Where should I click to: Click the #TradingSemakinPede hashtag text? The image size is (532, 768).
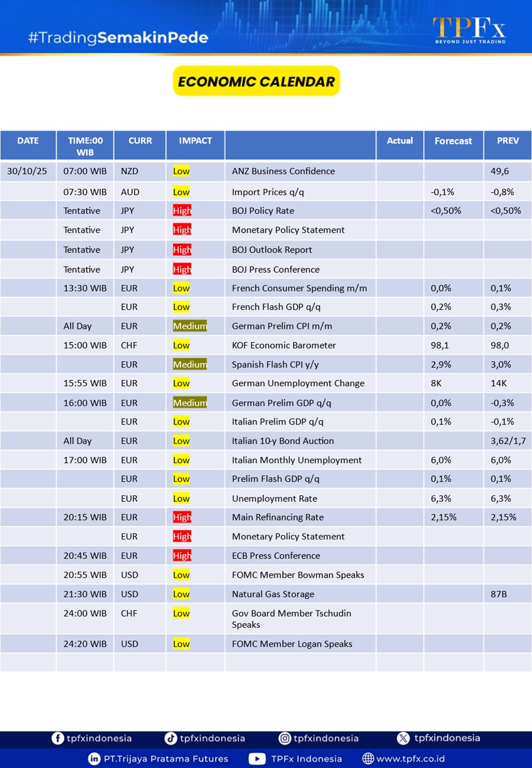click(x=118, y=38)
